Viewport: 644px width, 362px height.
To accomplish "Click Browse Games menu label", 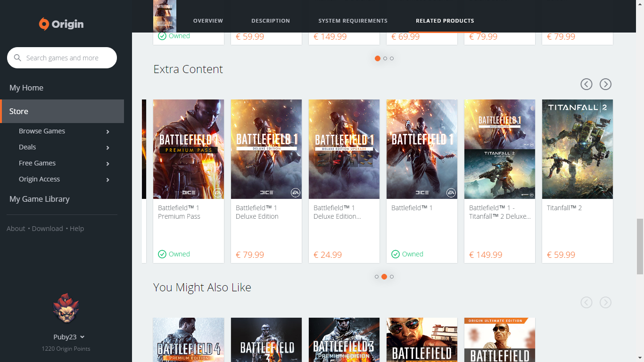I will tap(42, 131).
